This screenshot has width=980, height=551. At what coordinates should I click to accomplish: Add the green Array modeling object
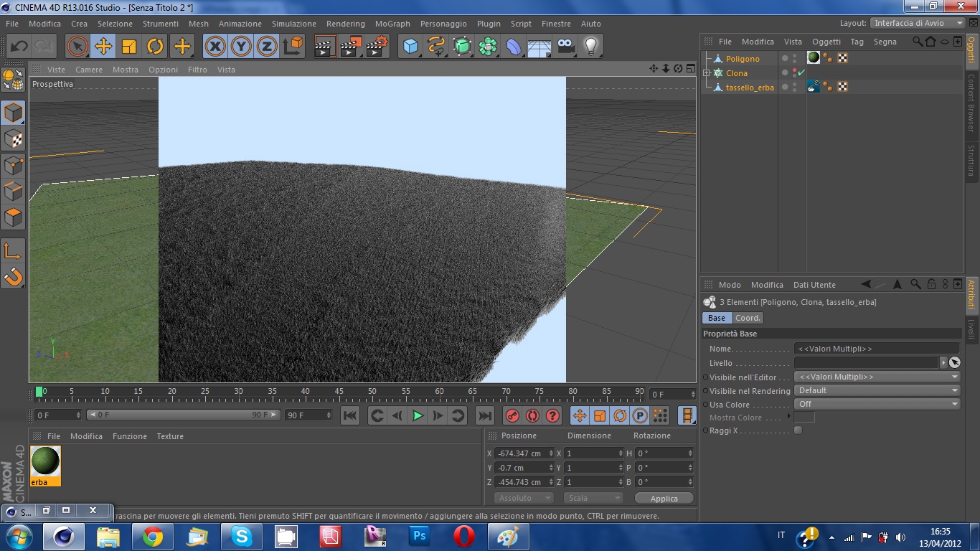(x=488, y=47)
